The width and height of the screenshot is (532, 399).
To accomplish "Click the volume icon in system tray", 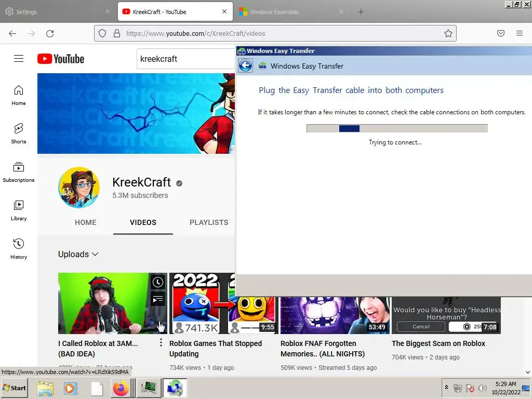I will [482, 388].
